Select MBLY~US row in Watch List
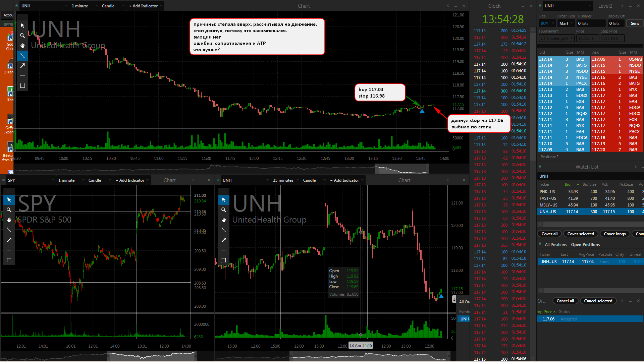644x362 pixels. 590,205
